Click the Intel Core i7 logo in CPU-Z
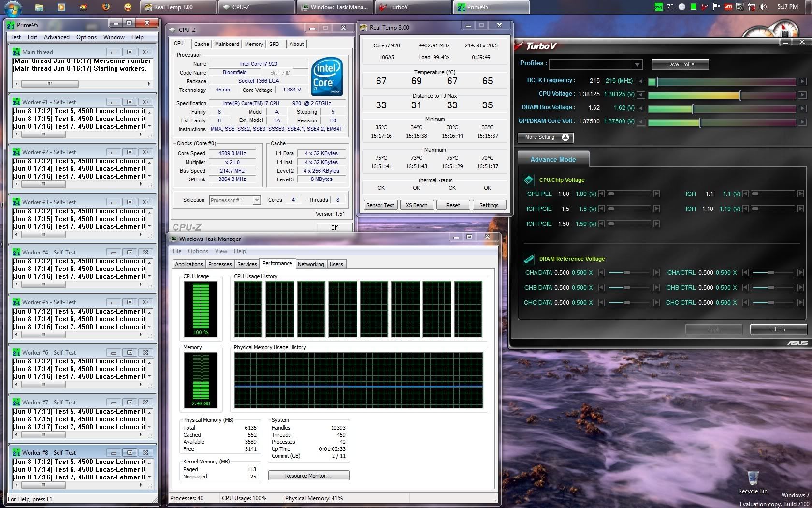Image resolution: width=812 pixels, height=508 pixels. click(327, 76)
